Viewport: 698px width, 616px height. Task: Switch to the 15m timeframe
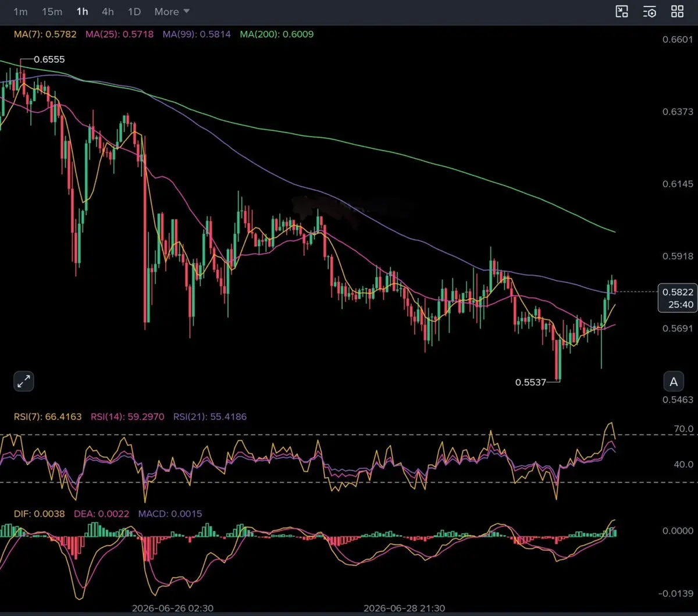(52, 12)
